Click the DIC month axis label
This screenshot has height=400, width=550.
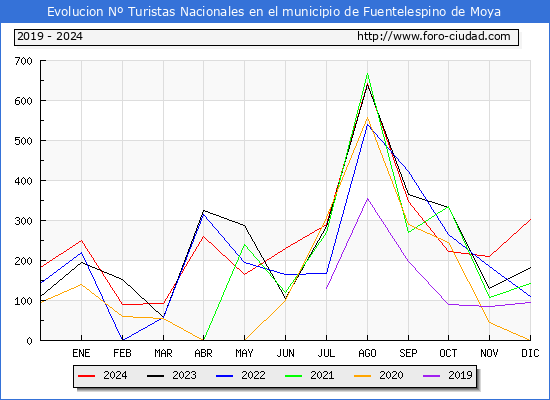[x=530, y=353]
